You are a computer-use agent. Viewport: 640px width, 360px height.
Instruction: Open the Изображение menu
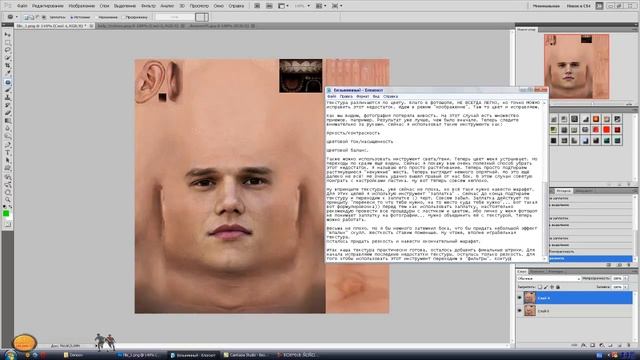(81, 6)
